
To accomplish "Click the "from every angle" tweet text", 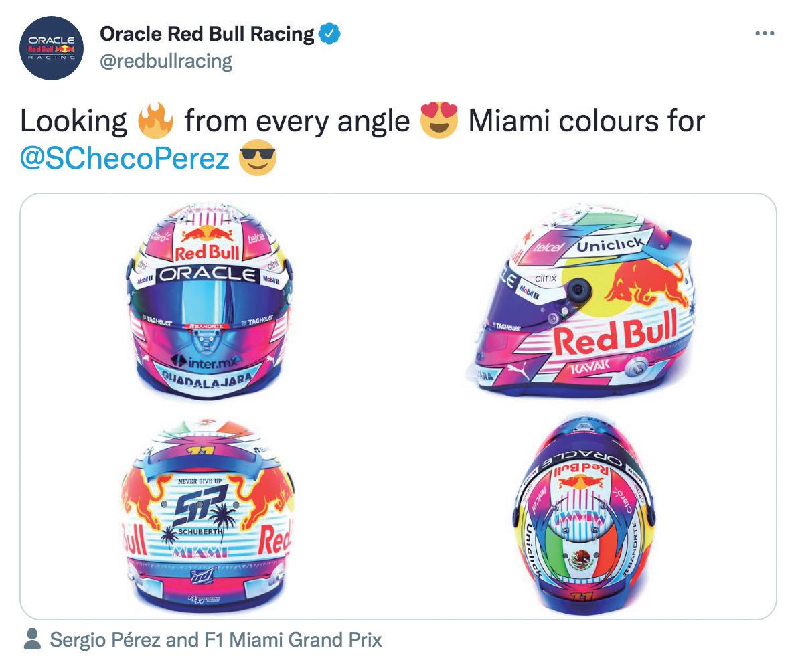I will (296, 122).
